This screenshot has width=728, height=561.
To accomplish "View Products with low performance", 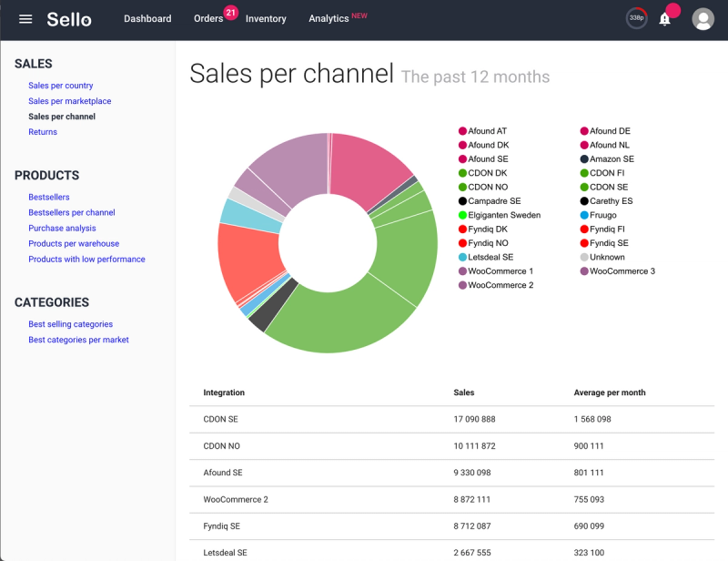I will [86, 260].
